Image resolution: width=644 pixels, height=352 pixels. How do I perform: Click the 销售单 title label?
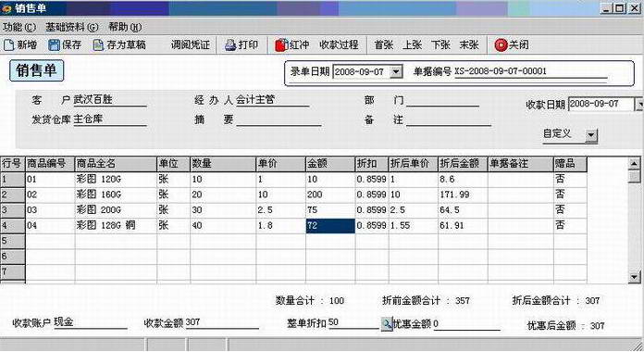(36, 70)
